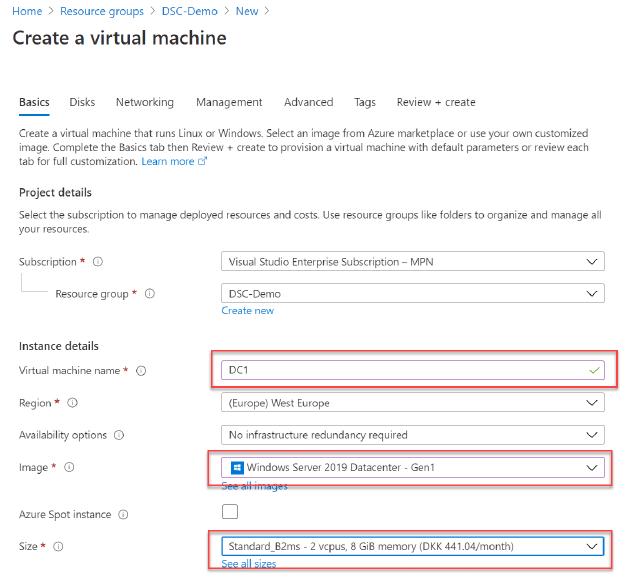Click the info icon beside Image
Image resolution: width=640 pixels, height=583 pixels.
click(69, 467)
